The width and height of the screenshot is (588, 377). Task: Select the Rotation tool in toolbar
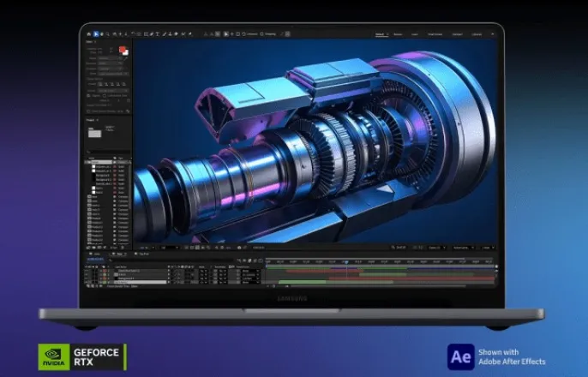click(x=133, y=33)
